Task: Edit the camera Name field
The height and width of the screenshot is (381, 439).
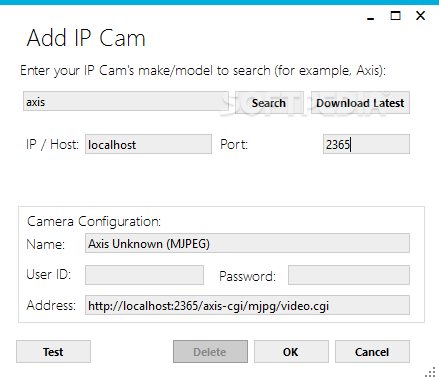Action: pos(247,243)
